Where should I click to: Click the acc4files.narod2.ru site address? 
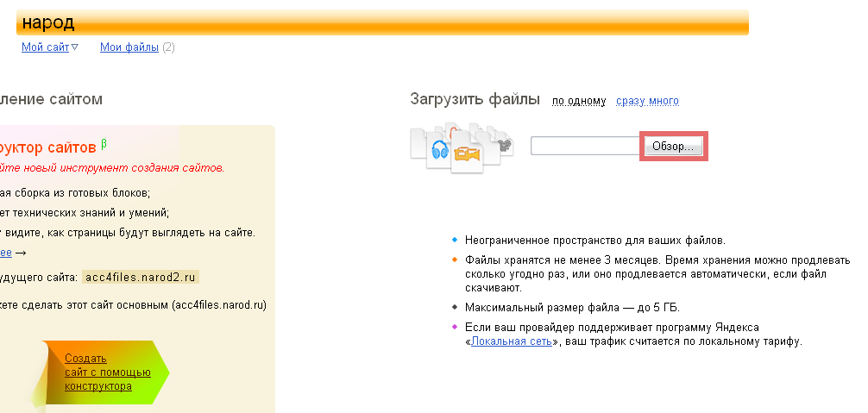(x=141, y=277)
